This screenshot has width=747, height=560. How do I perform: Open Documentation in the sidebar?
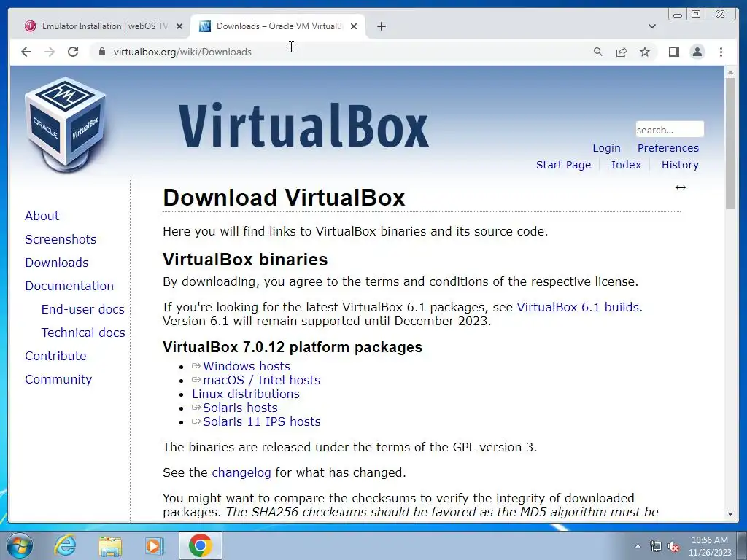69,286
